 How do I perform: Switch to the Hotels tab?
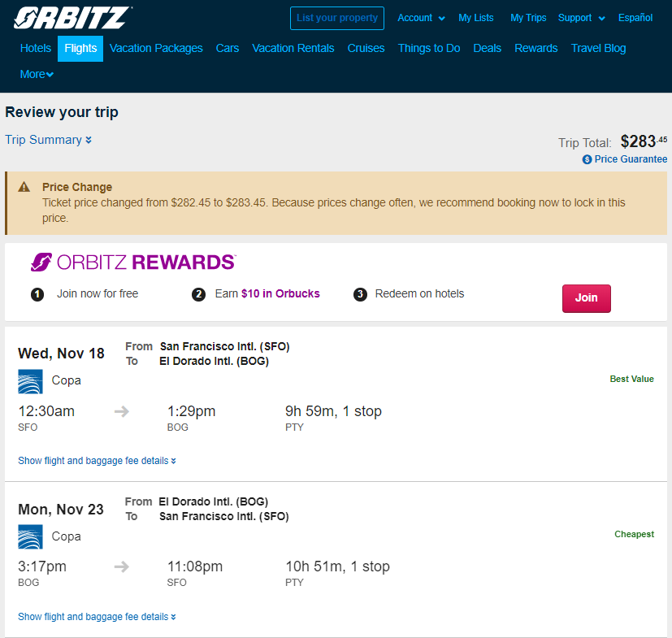36,48
